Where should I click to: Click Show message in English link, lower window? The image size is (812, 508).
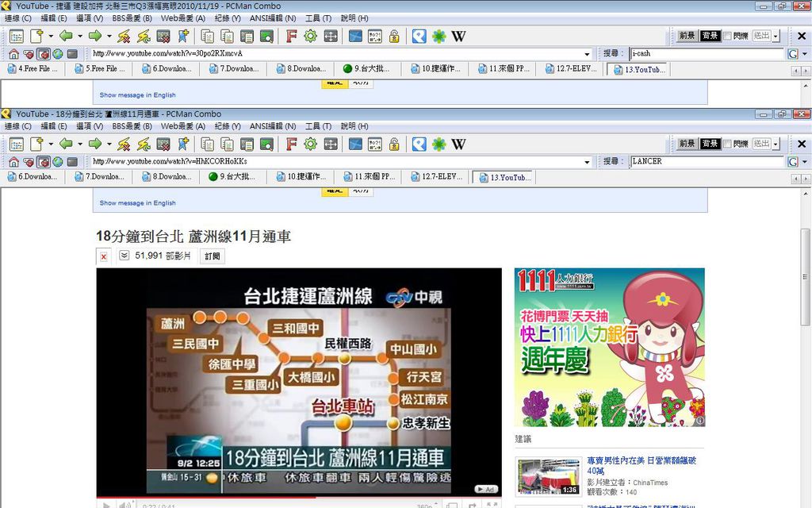(x=138, y=203)
